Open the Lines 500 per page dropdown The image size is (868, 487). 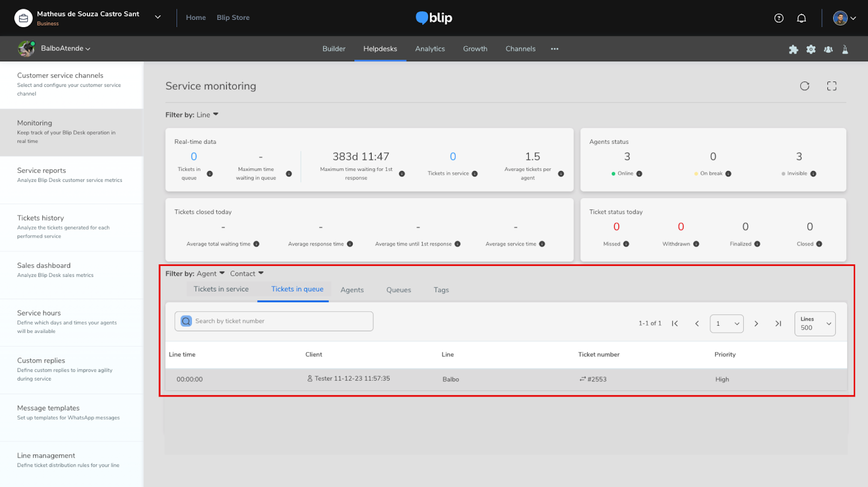pyautogui.click(x=815, y=324)
